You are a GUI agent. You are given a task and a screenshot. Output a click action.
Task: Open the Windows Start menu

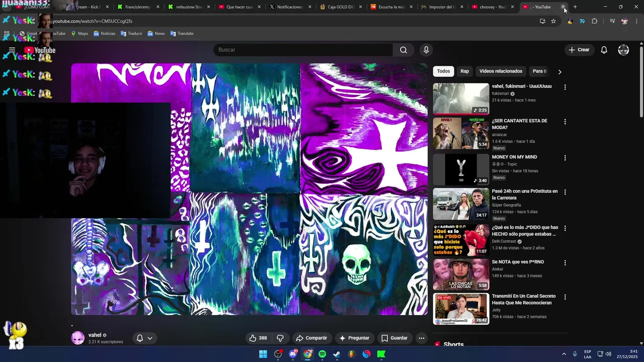tap(263, 354)
